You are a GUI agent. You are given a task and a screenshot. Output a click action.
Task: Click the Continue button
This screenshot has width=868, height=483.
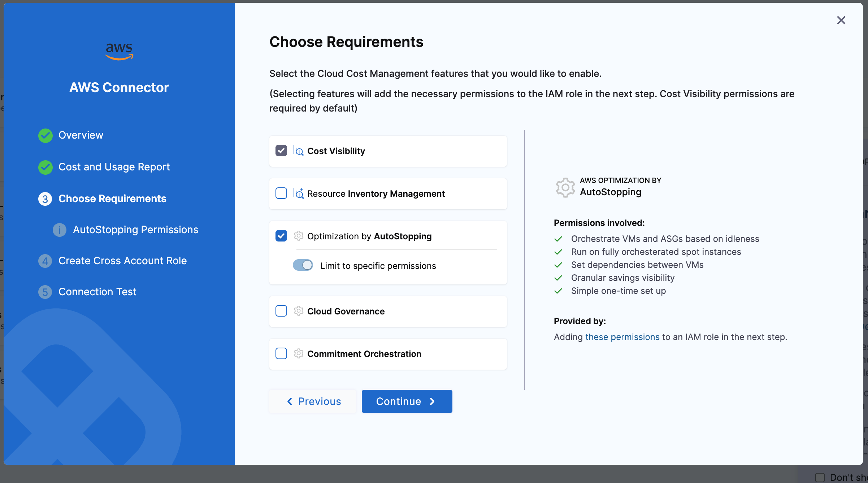click(407, 401)
